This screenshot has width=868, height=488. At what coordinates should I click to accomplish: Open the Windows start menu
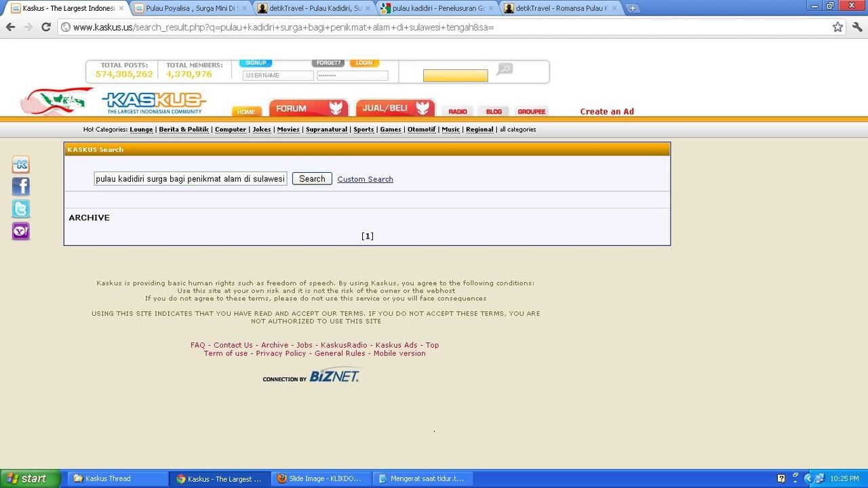tap(31, 479)
